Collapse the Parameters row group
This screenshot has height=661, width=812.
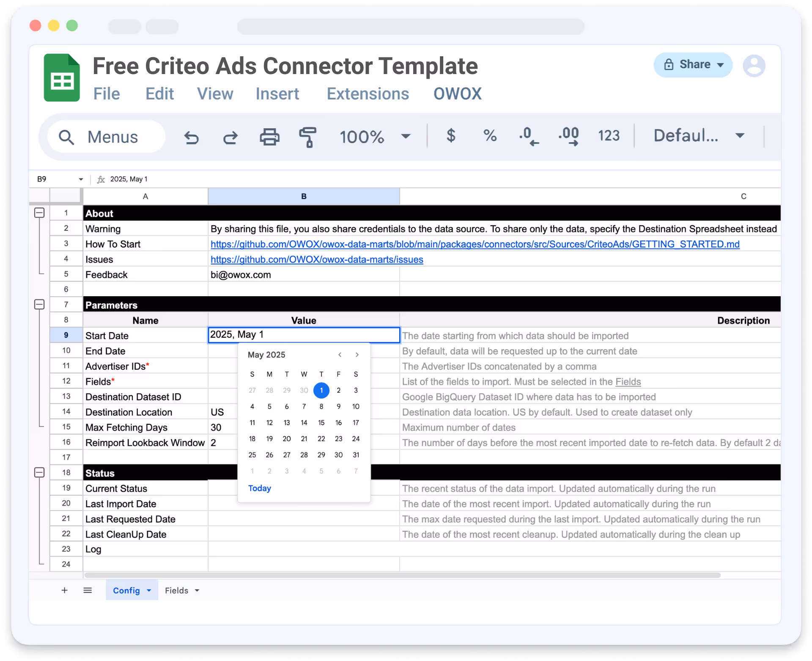(x=39, y=304)
